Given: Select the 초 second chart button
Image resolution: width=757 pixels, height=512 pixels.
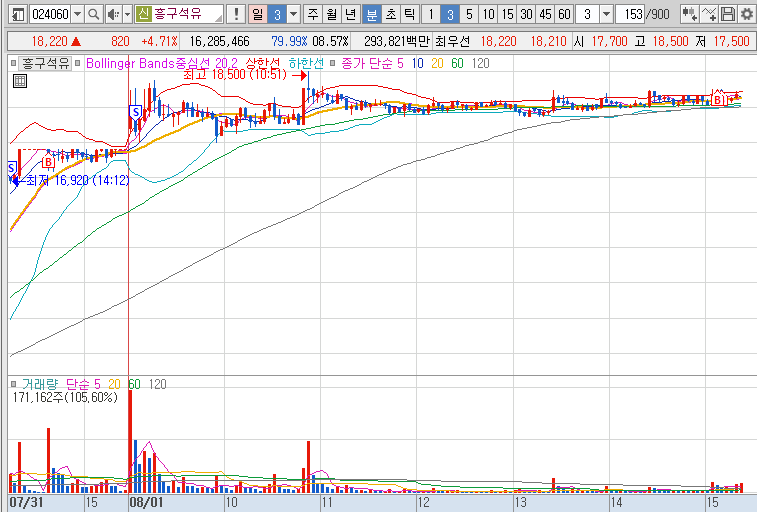Looking at the screenshot, I should [391, 14].
